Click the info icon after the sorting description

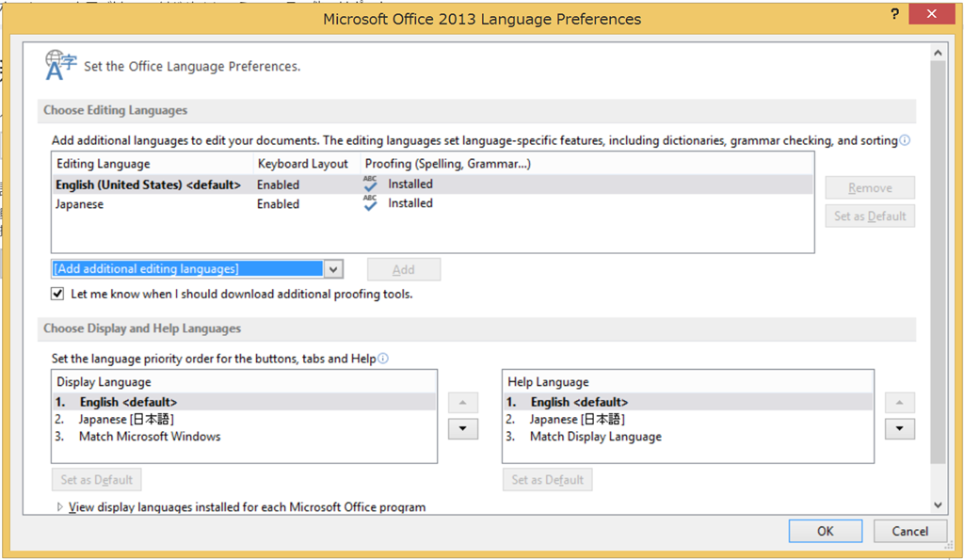click(905, 140)
